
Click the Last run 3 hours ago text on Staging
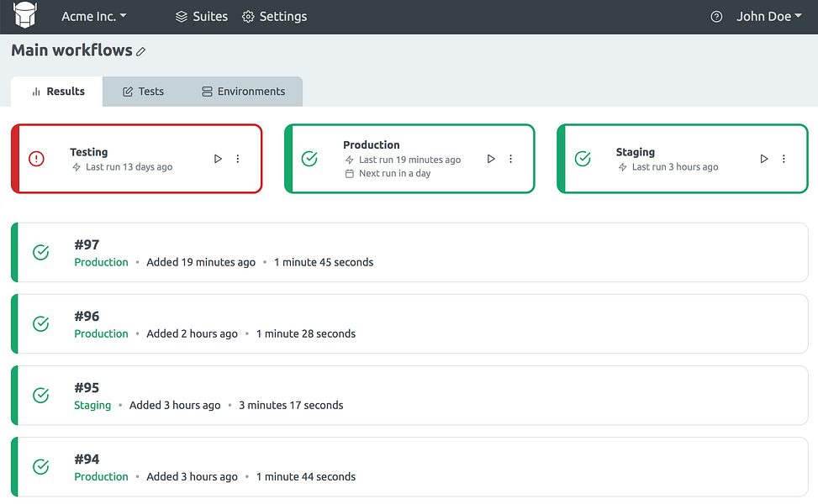click(675, 167)
